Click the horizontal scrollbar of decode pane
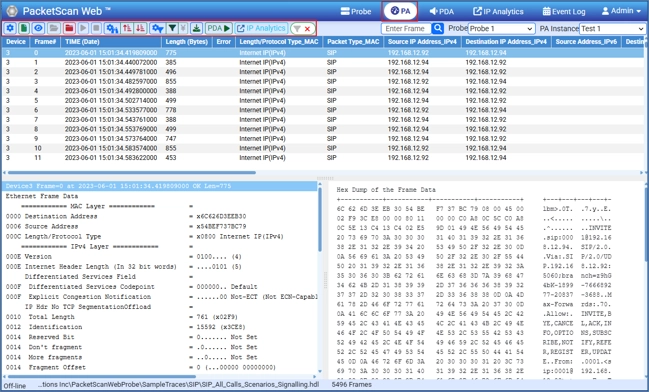Screen dimensions: 649x392 coord(101,377)
